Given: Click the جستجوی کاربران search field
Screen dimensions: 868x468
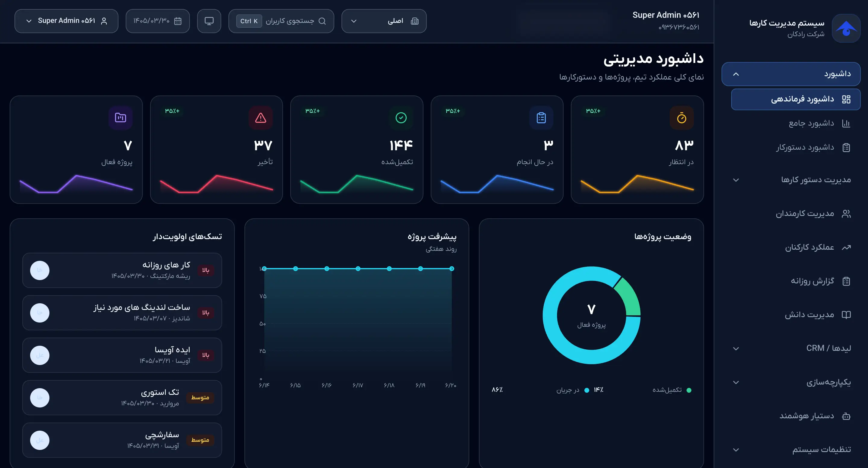Looking at the screenshot, I should pyautogui.click(x=281, y=21).
